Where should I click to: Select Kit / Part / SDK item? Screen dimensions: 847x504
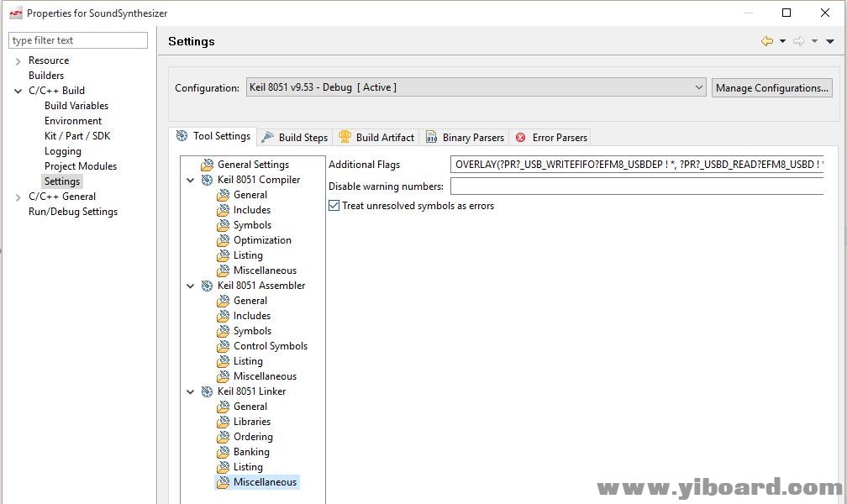pos(77,136)
